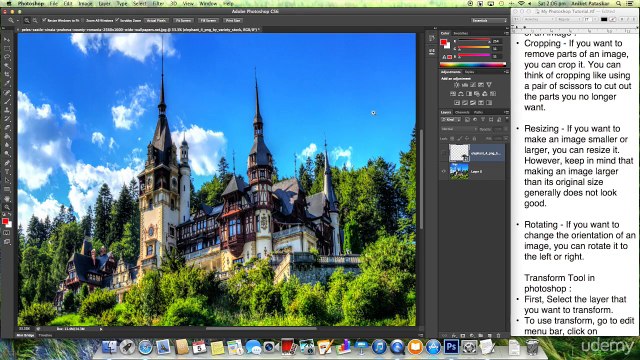Open Finder from the Dock
The image size is (640, 360).
[109, 347]
